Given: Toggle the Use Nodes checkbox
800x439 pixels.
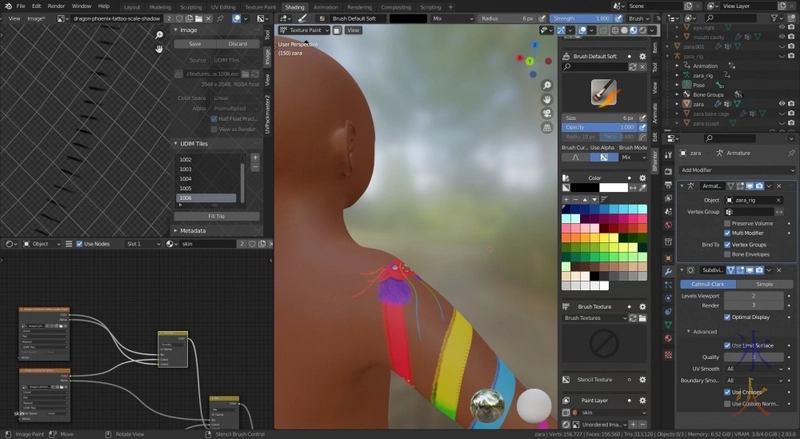Looking at the screenshot, I should point(79,244).
